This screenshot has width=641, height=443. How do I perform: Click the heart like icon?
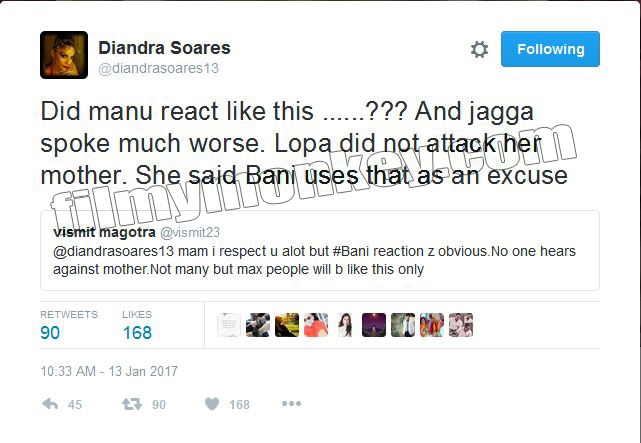pos(212,404)
